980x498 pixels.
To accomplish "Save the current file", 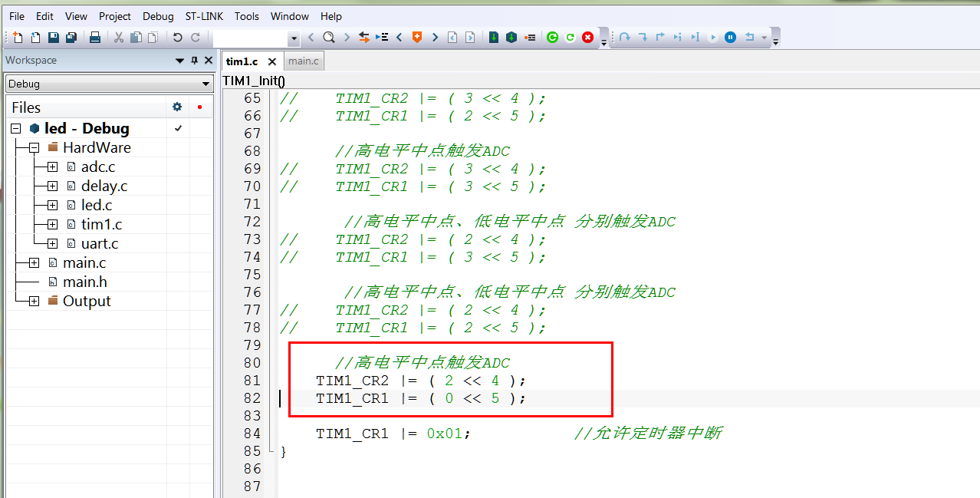I will (52, 36).
